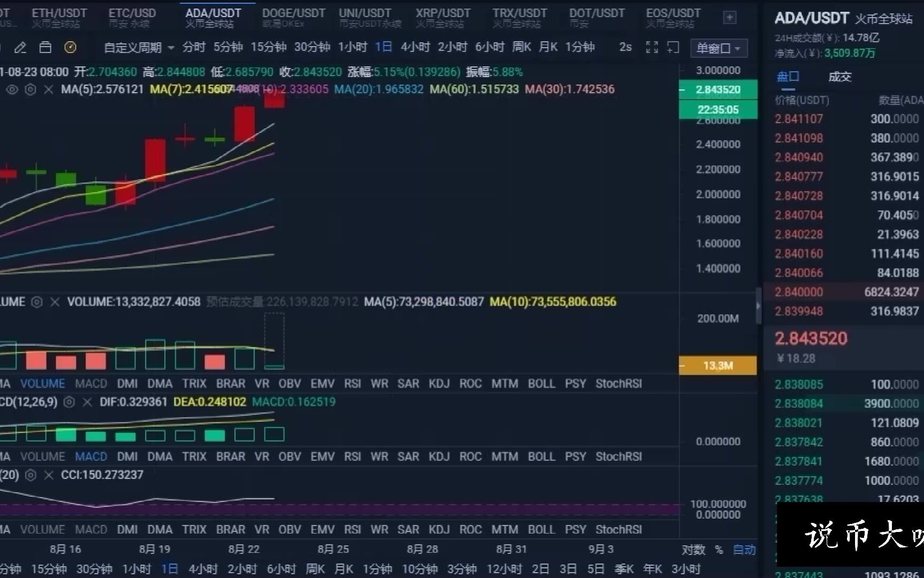
Task: Select the 分时 timeframe in top toolbar
Action: (194, 48)
